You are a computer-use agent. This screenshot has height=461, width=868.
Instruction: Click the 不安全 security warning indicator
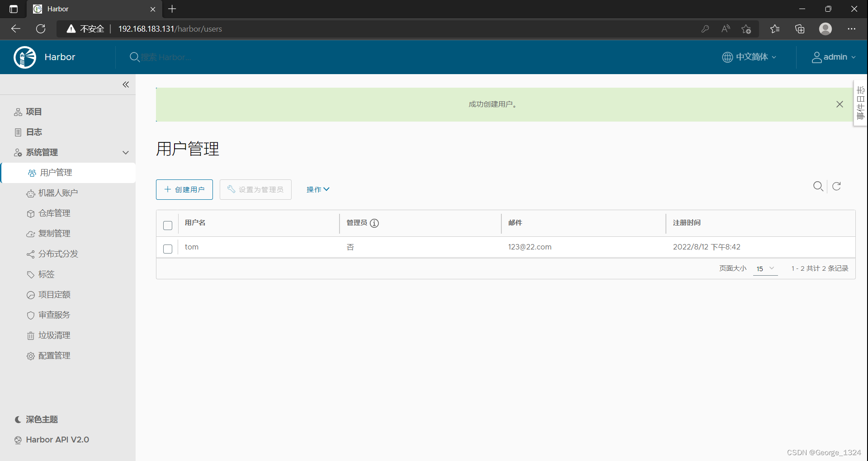[x=85, y=29]
